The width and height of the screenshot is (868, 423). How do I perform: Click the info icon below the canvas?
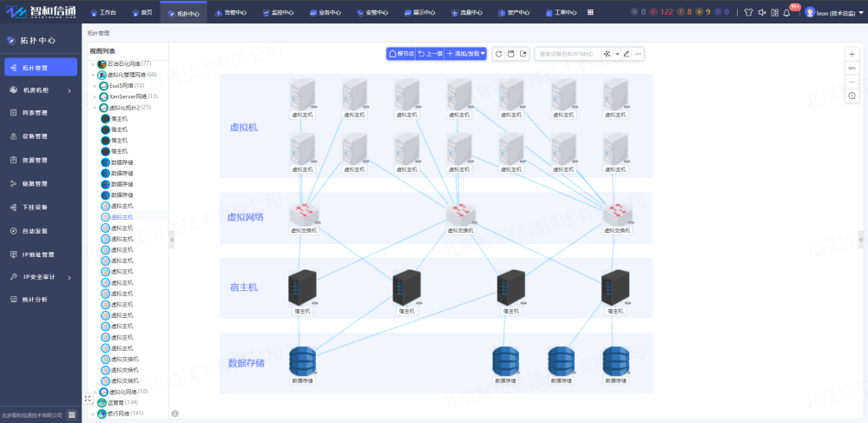coord(175,413)
